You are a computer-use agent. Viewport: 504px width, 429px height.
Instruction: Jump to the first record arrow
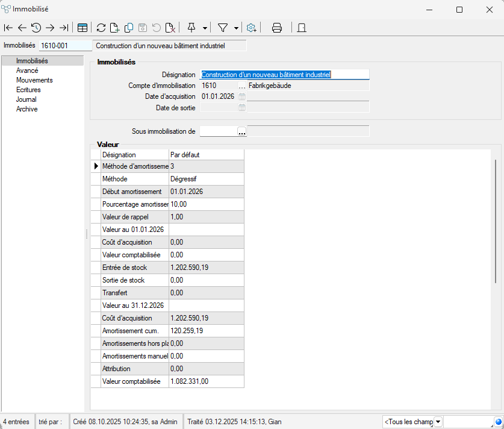8,28
